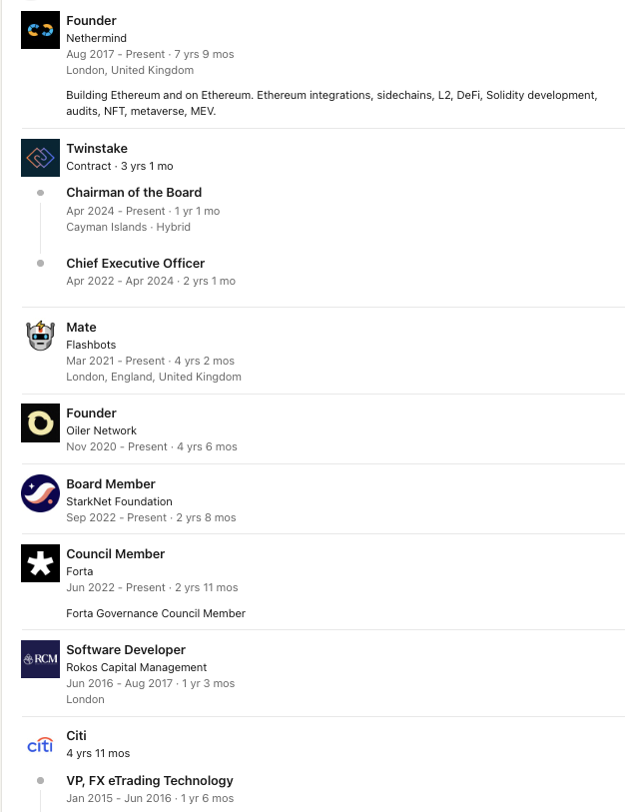Screen dimensions: 644x812
Task: Click the Forta Governance Council Member description
Action: click(156, 613)
